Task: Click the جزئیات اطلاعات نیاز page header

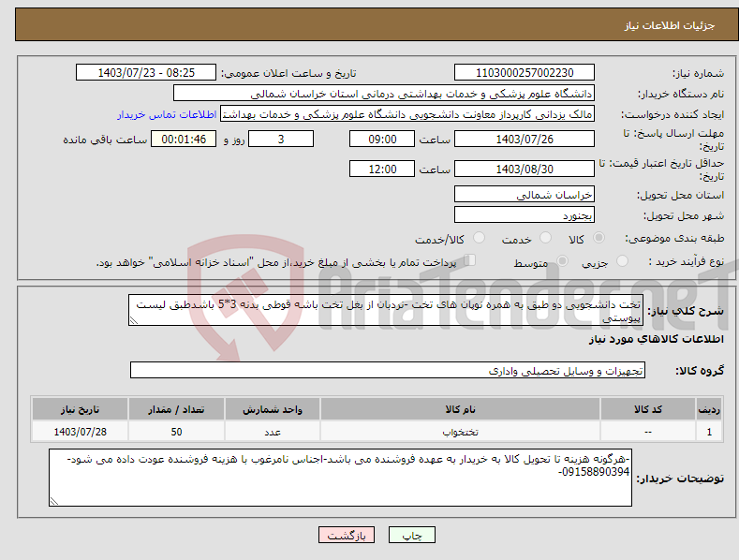Action: pyautogui.click(x=670, y=25)
